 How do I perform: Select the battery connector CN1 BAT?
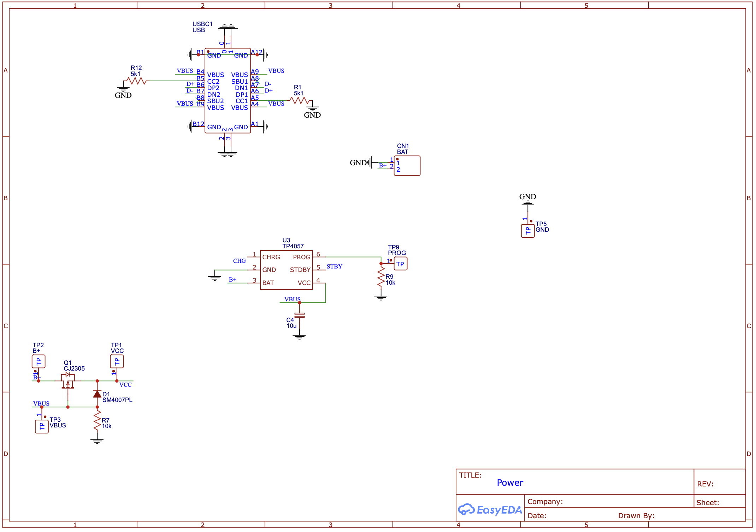click(407, 165)
